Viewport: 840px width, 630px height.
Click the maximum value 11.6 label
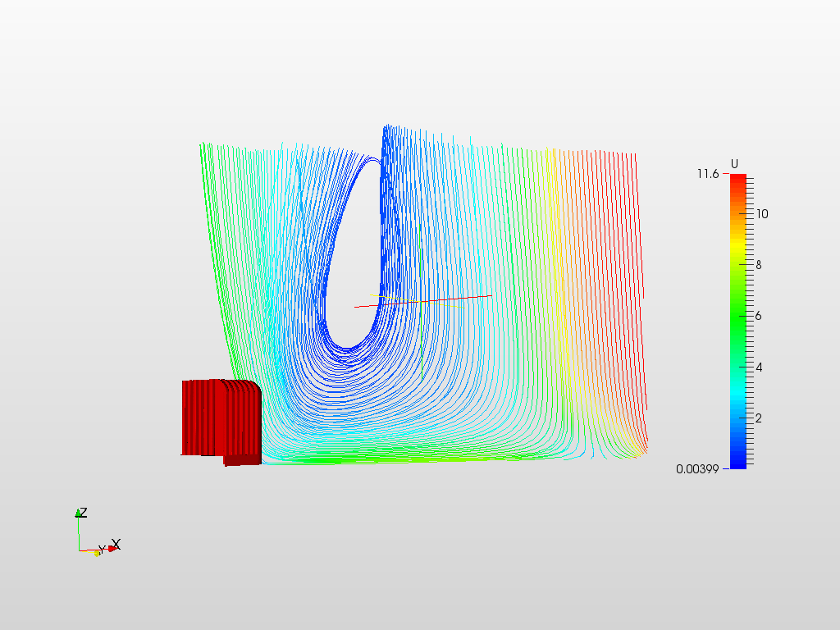(x=708, y=174)
